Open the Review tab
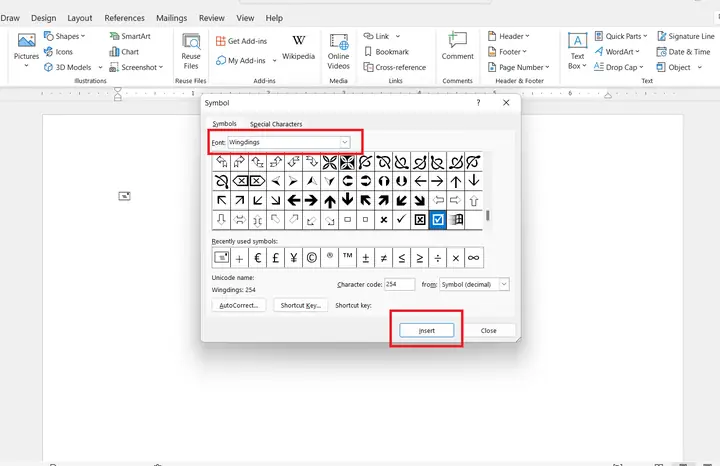Screen dimensions: 720x466 click(x=212, y=18)
